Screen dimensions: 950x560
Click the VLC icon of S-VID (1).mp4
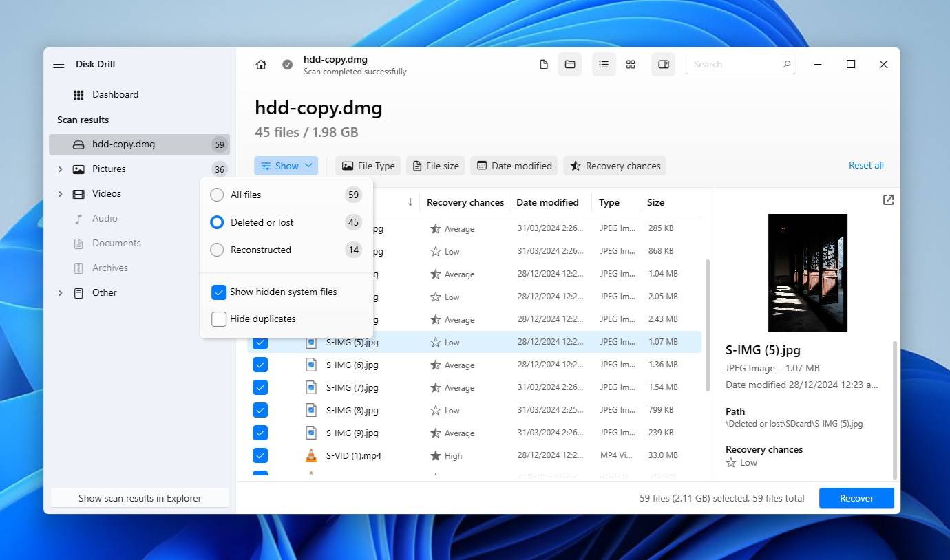[311, 455]
